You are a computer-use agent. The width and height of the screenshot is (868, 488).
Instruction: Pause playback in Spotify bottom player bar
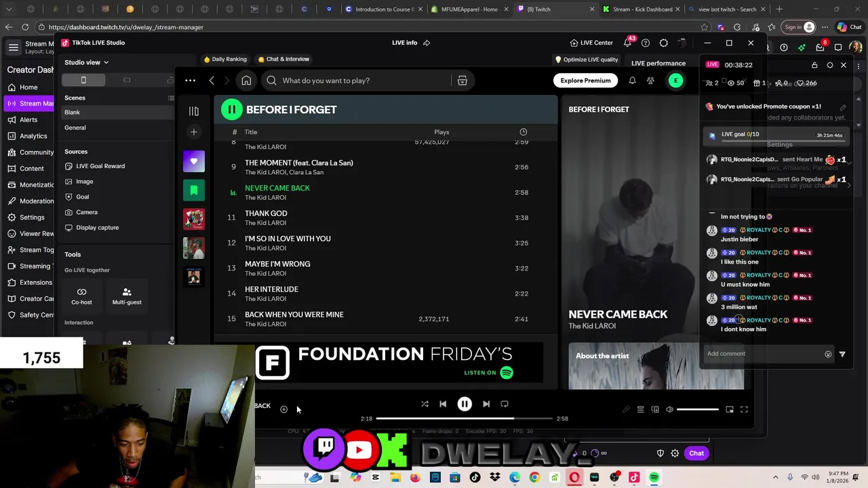(x=465, y=404)
